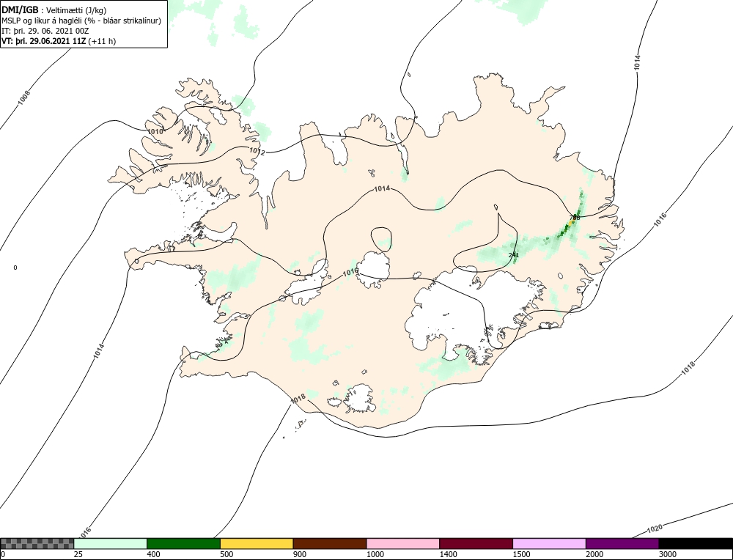This screenshot has height=560, width=733.
Task: Click the lone "0" value over the western sea
Action: coord(15,268)
